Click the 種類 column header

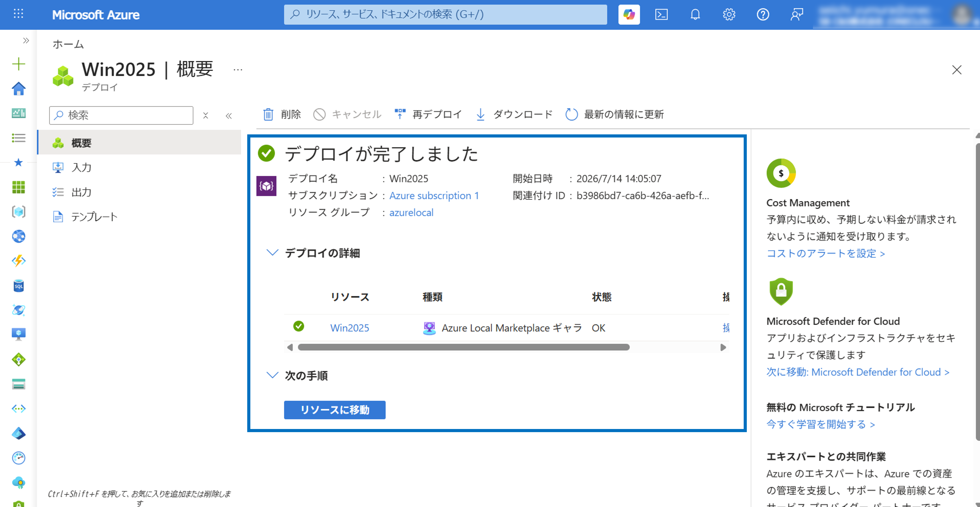433,297
